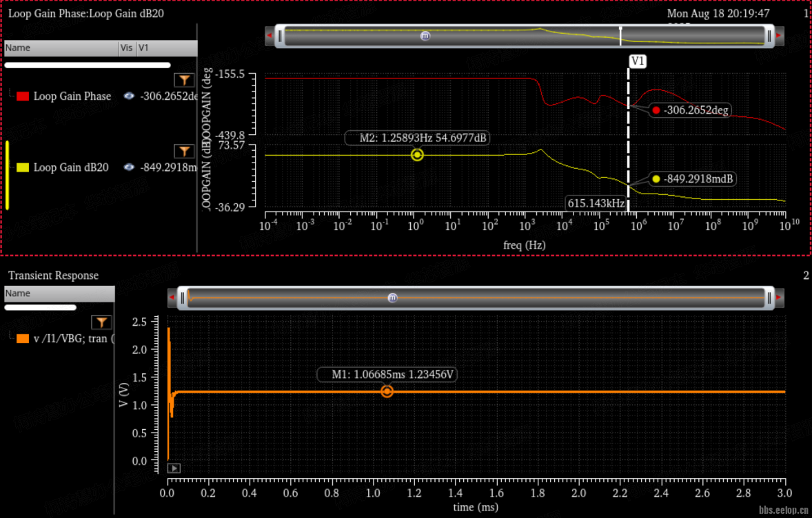Click the time (ms) axis label
The width and height of the screenshot is (812, 518).
tap(476, 507)
